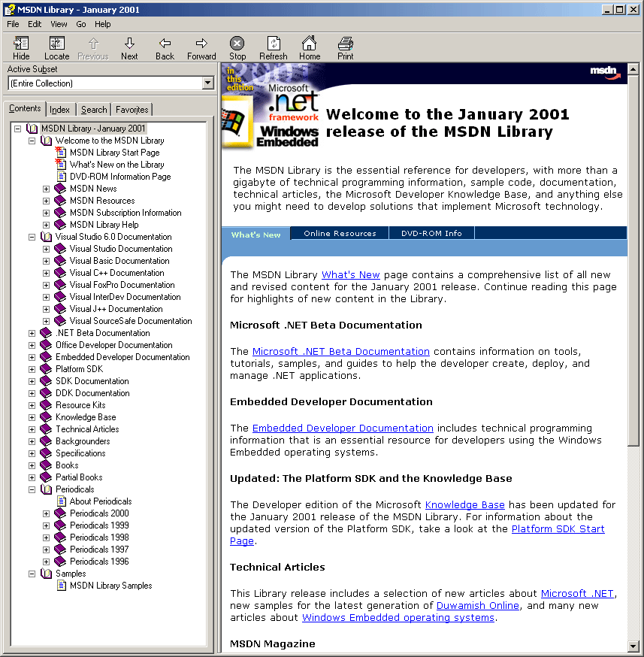The image size is (644, 657).
Task: Select the Backgrounders tree item
Action: (83, 441)
